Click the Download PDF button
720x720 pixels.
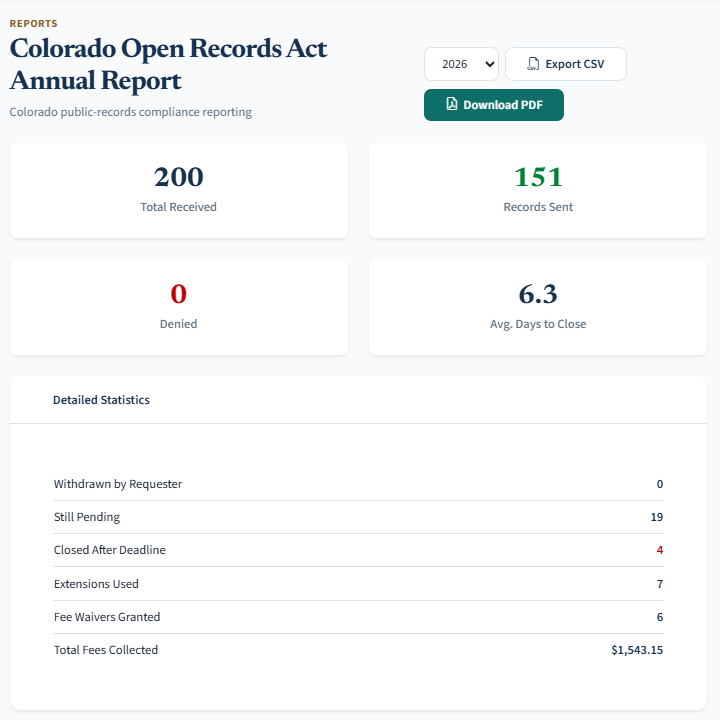tap(494, 105)
